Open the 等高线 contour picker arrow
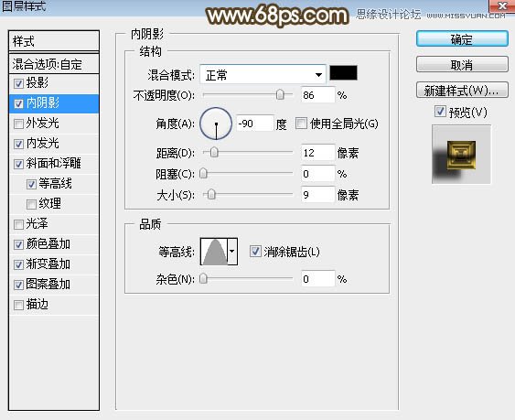This screenshot has width=515, height=420. pos(232,252)
